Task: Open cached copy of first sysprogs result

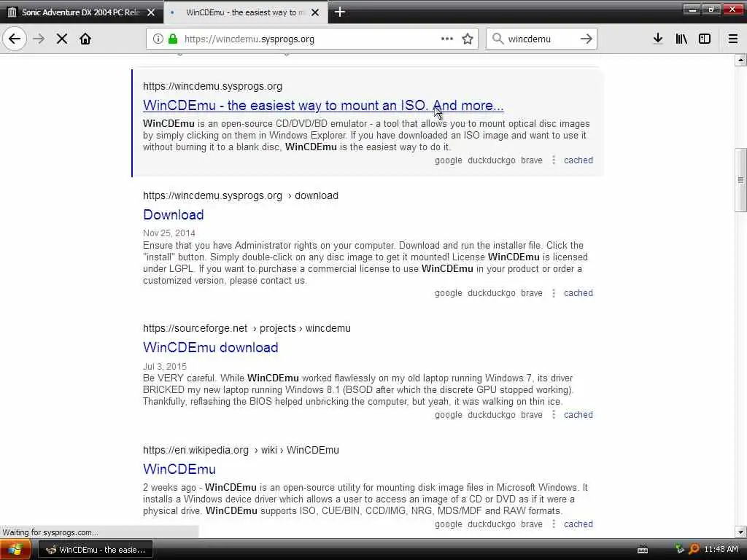Action: pos(578,160)
